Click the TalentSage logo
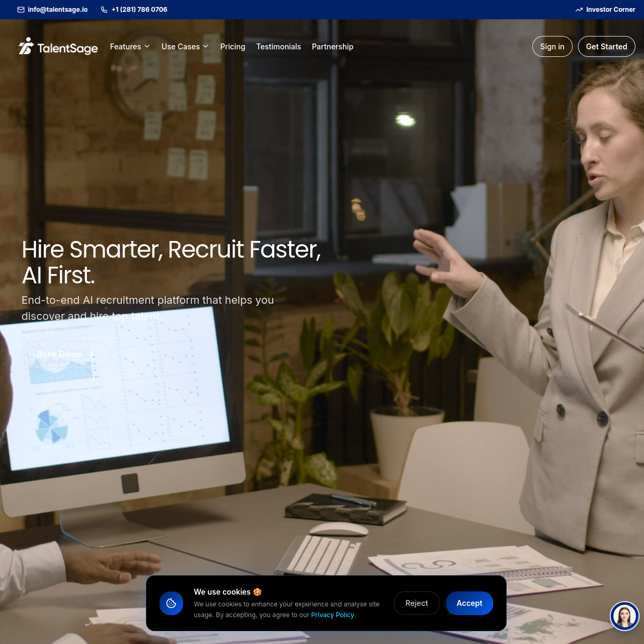Viewport: 644px width, 644px height. tap(58, 47)
